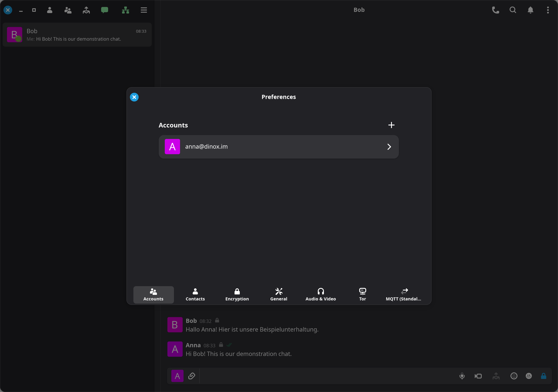Click the 08:33 timestamp in sidebar
Viewport: 558px width, 392px height.
(141, 31)
